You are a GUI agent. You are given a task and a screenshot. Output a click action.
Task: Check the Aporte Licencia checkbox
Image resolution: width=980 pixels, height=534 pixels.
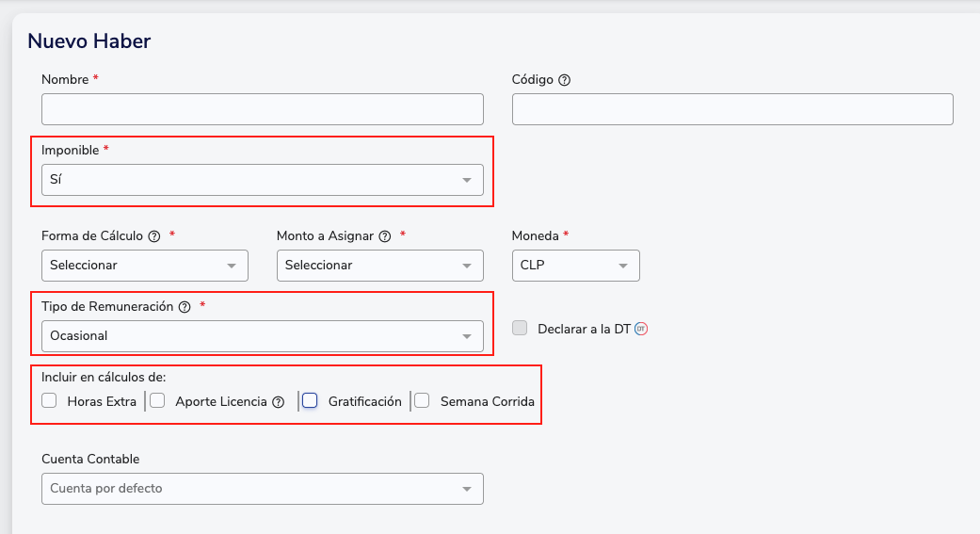pyautogui.click(x=158, y=401)
